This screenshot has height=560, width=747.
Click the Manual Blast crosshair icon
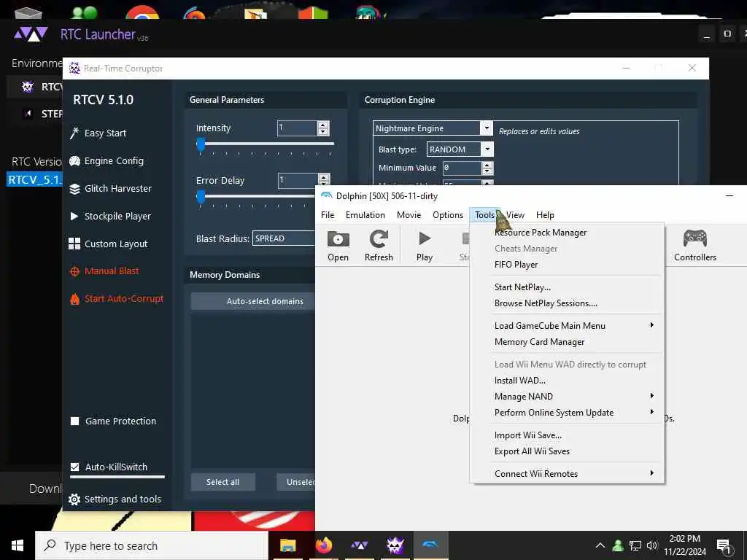point(75,271)
